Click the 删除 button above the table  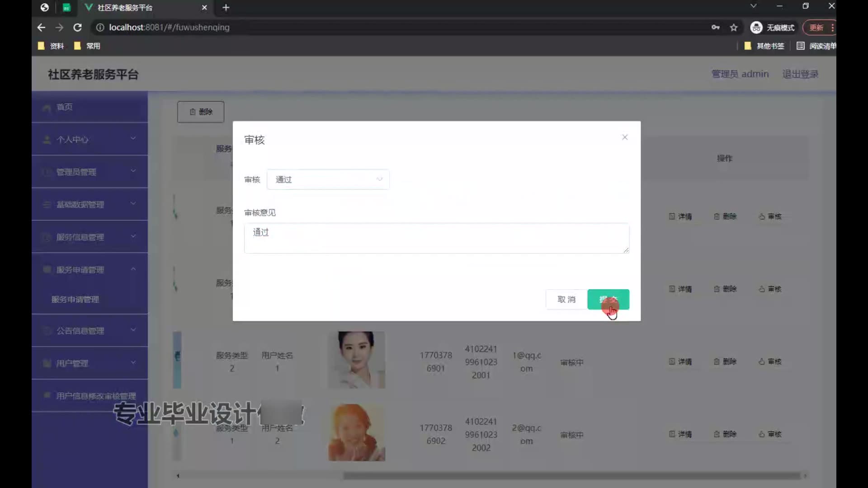click(x=201, y=112)
